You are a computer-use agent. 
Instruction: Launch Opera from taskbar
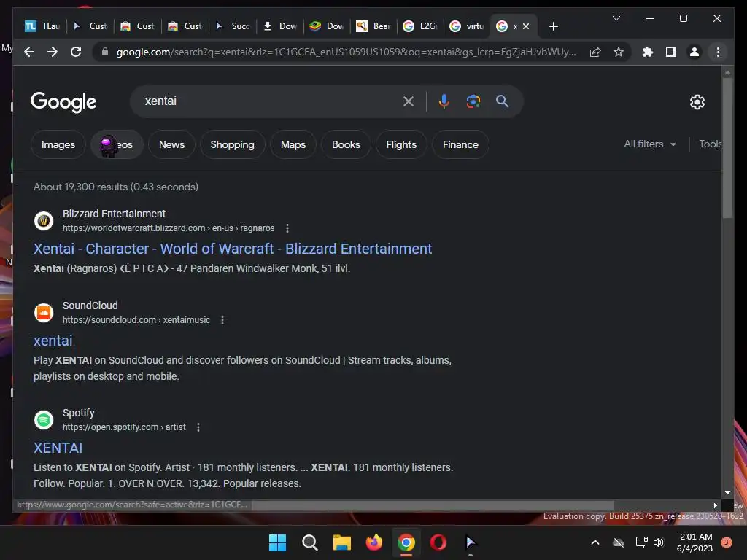[x=438, y=542]
